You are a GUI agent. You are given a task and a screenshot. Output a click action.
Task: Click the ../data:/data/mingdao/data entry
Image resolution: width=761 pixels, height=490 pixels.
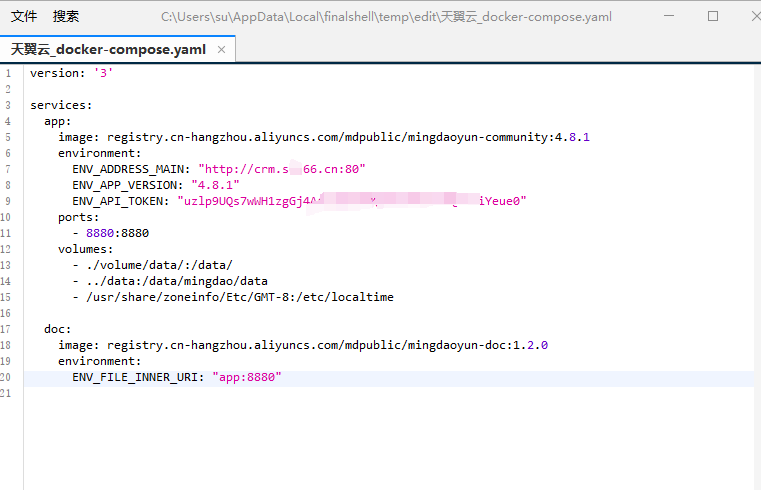(x=177, y=281)
